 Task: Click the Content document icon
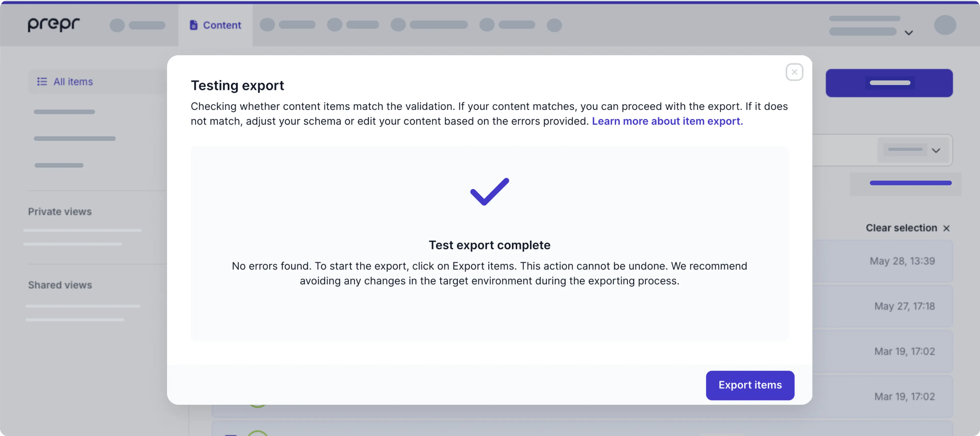[194, 25]
